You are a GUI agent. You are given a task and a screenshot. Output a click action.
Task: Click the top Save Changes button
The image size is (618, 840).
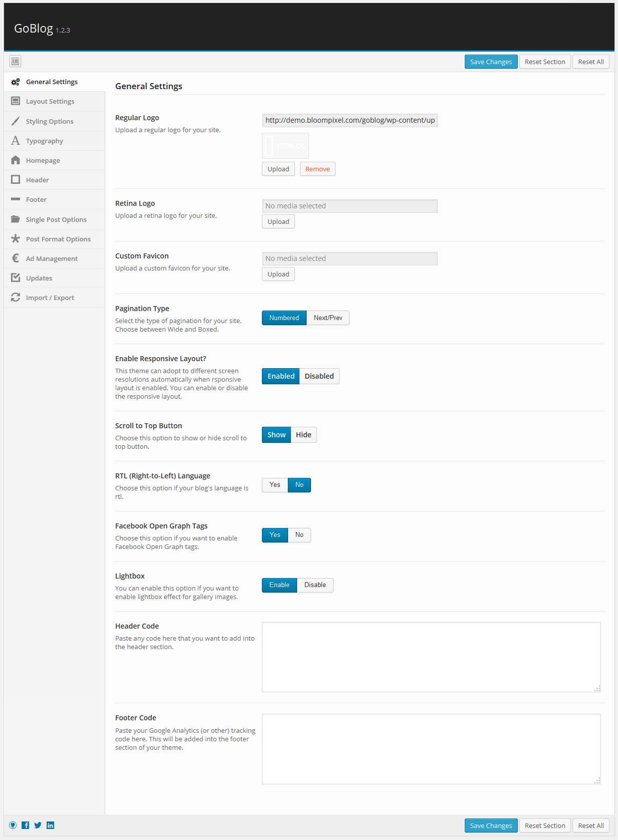[x=491, y=62]
